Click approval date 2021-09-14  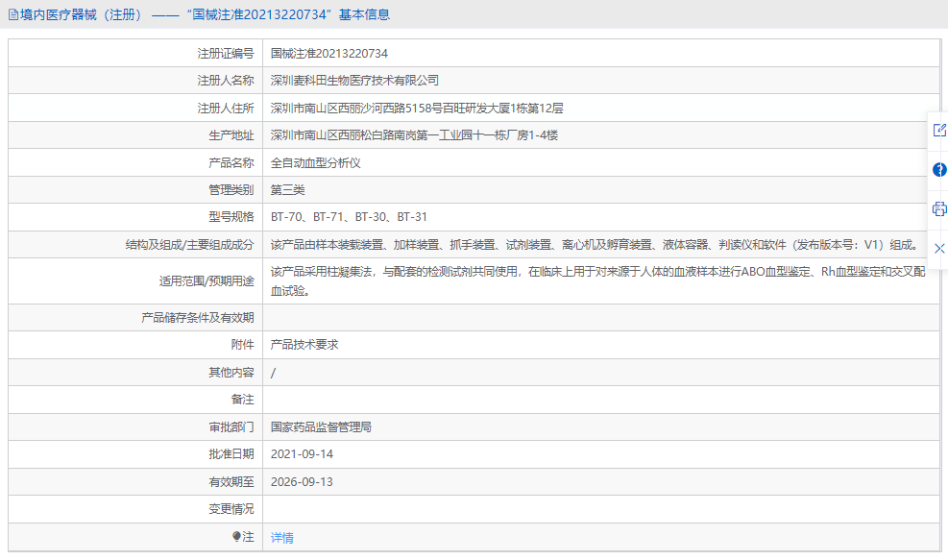[x=302, y=454]
